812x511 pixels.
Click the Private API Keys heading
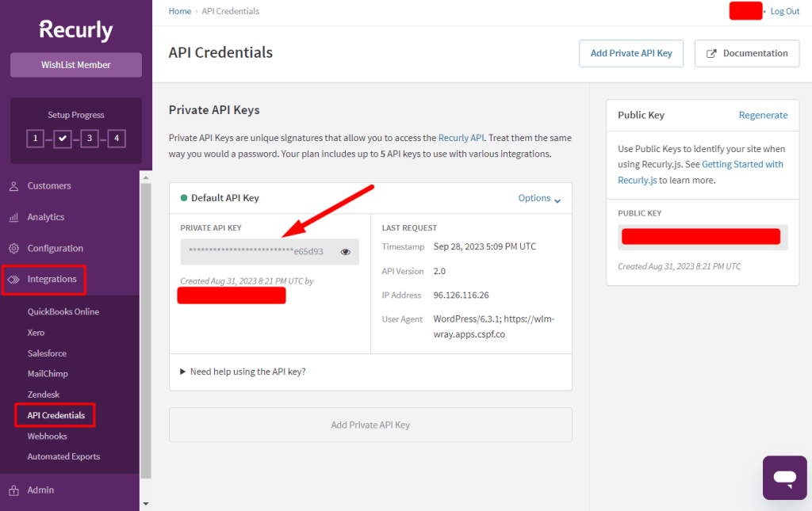click(x=214, y=109)
